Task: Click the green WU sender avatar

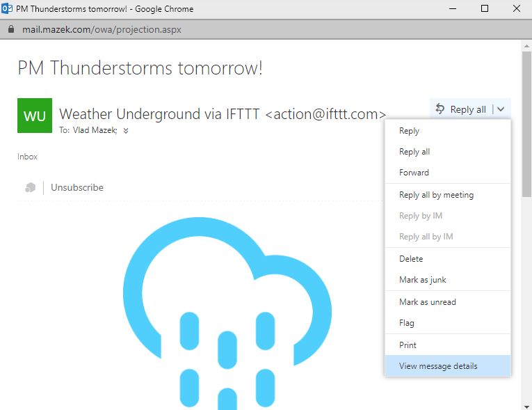Action: coord(35,116)
